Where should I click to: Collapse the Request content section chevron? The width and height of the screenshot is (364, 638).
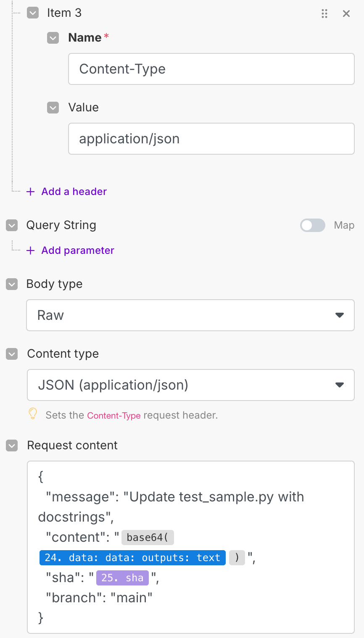pos(12,446)
